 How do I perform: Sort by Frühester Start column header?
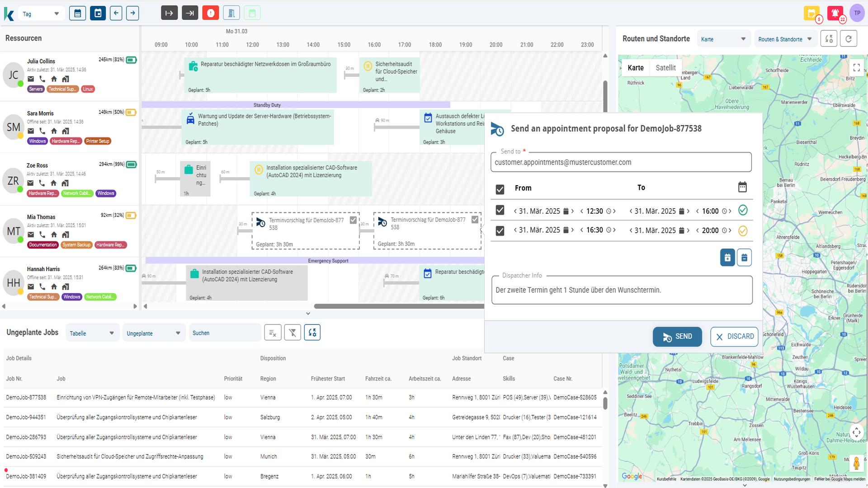(x=328, y=379)
